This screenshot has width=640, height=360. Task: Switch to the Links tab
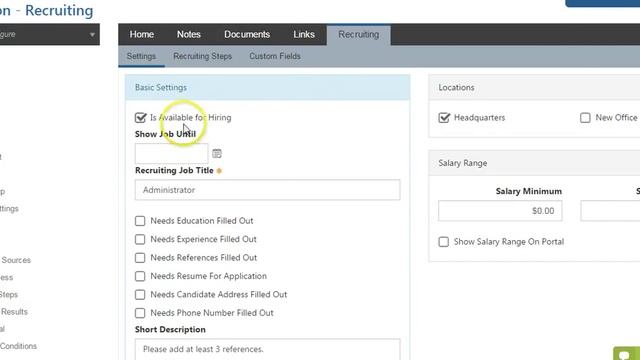click(x=304, y=34)
